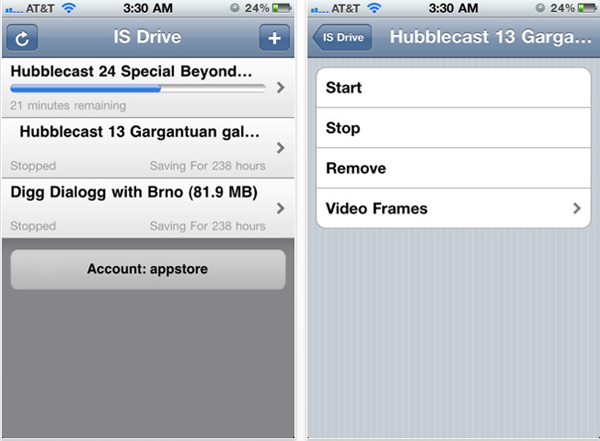Screen dimensions: 600x441
Task: Click the Hubblecast 24 download progress bar
Action: [x=138, y=89]
